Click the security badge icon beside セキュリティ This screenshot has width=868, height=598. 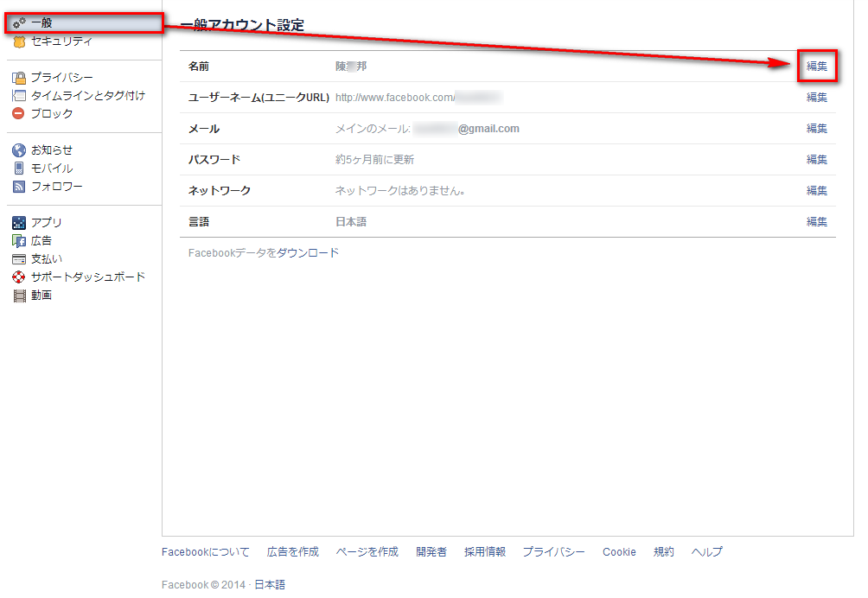[x=19, y=42]
